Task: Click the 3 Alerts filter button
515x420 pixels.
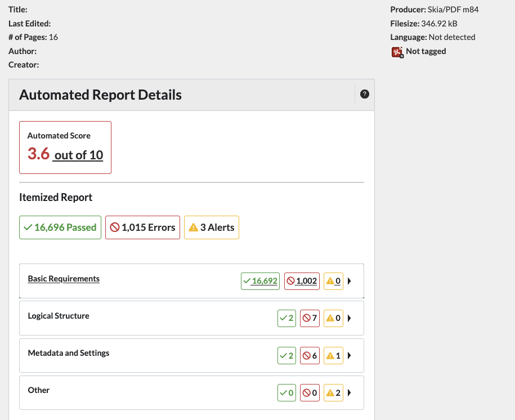Action: click(211, 227)
